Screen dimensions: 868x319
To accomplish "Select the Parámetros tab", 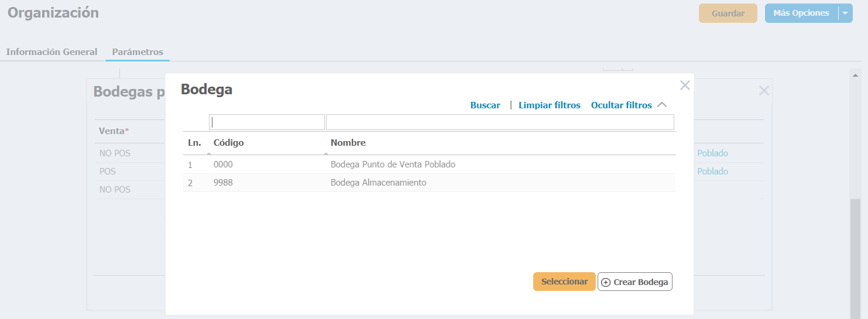I will 138,52.
